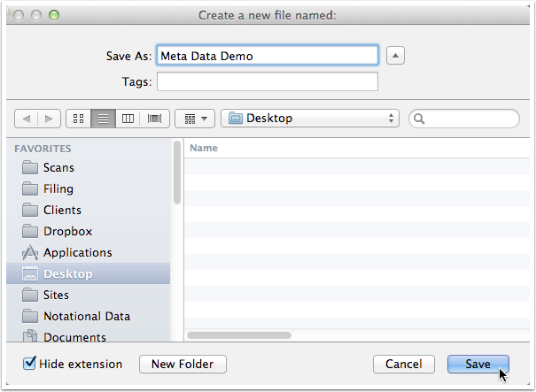The height and width of the screenshot is (392, 536).
Task: Select Desktop in the sidebar
Action: (x=89, y=273)
